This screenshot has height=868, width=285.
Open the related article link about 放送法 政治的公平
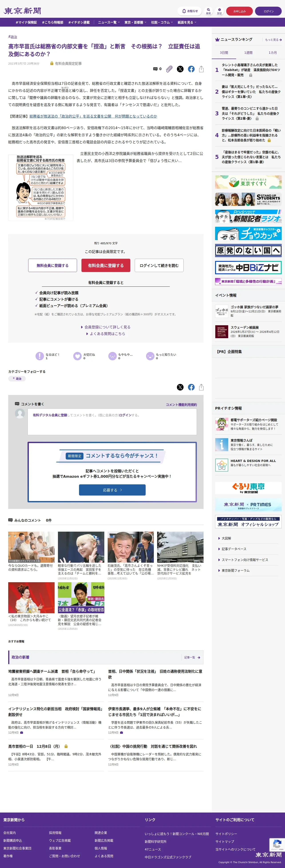click(x=93, y=116)
